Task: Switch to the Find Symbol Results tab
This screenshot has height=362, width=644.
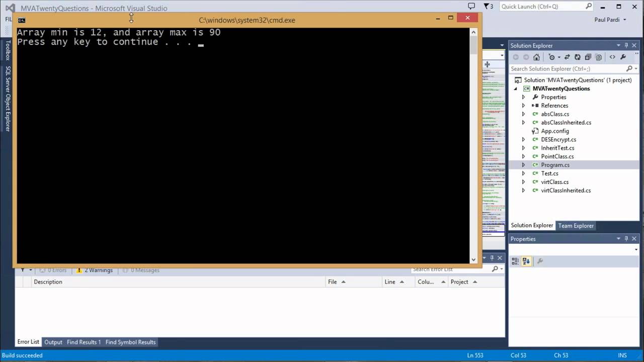Action: pos(130,342)
